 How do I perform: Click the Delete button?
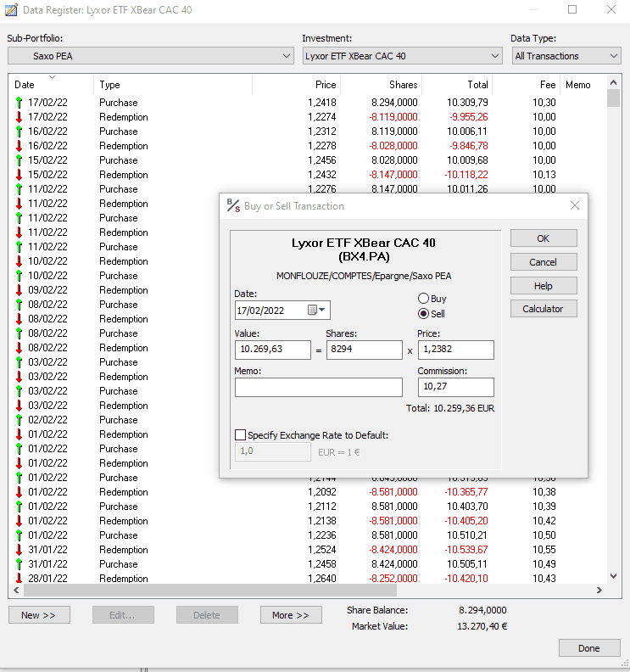(x=207, y=615)
